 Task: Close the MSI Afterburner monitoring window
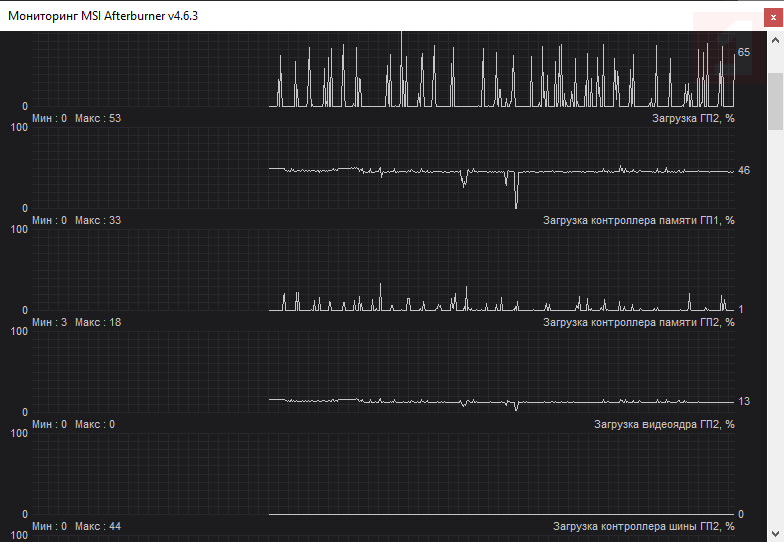pyautogui.click(x=773, y=18)
